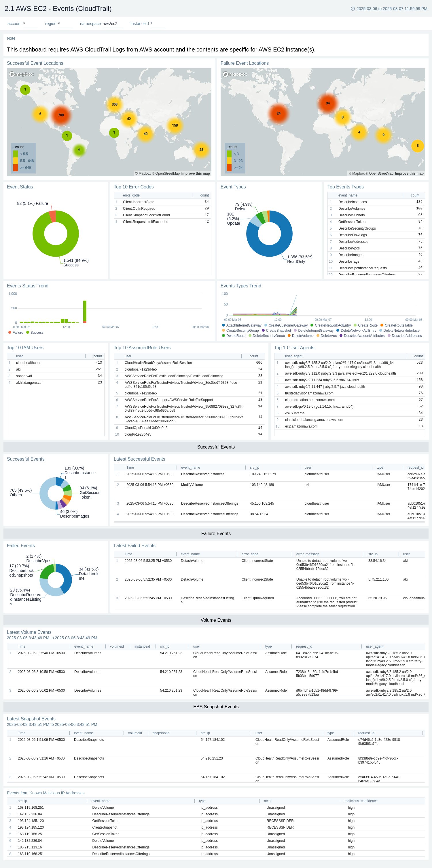Screen dimensions: 432x868
Task: Select the 158 cluster on the success map
Action: pos(175,125)
